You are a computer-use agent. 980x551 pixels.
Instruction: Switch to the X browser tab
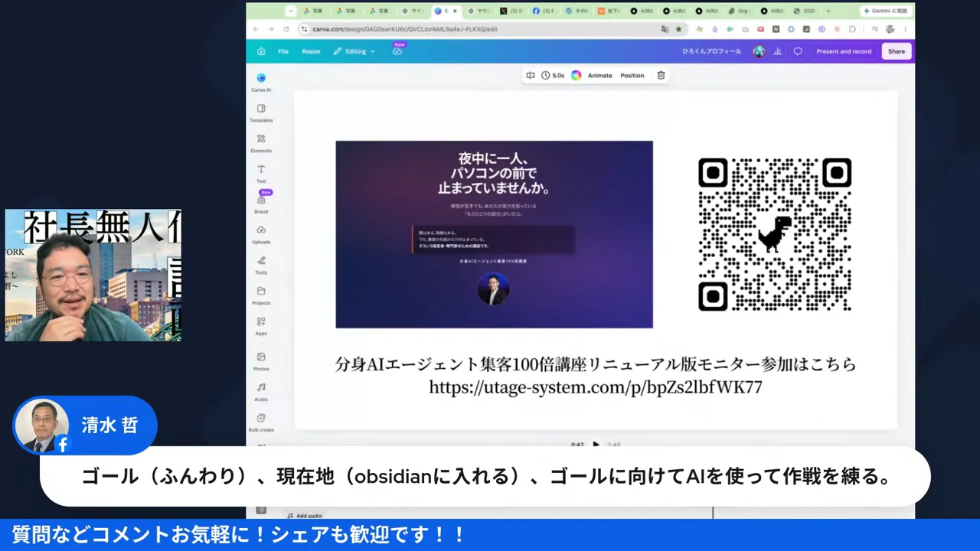click(510, 11)
